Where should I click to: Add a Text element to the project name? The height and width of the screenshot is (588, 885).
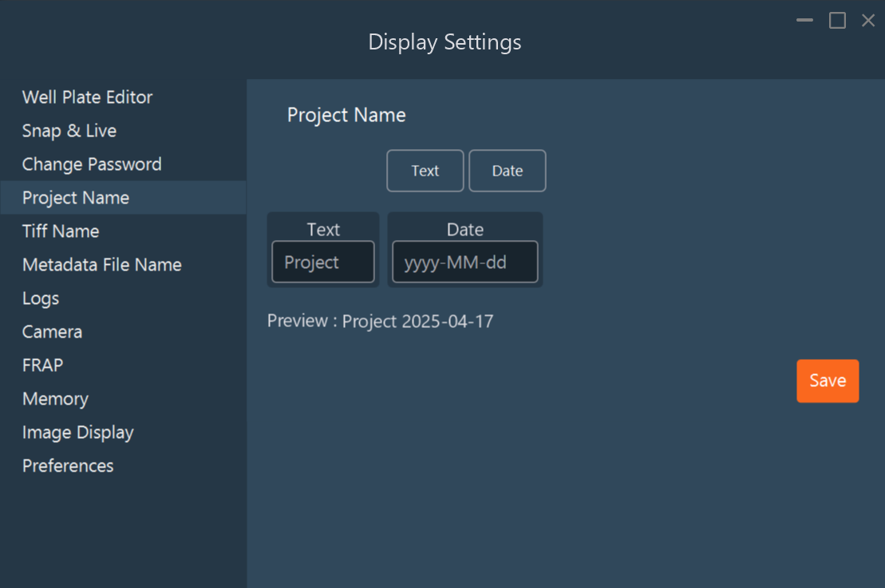click(425, 170)
